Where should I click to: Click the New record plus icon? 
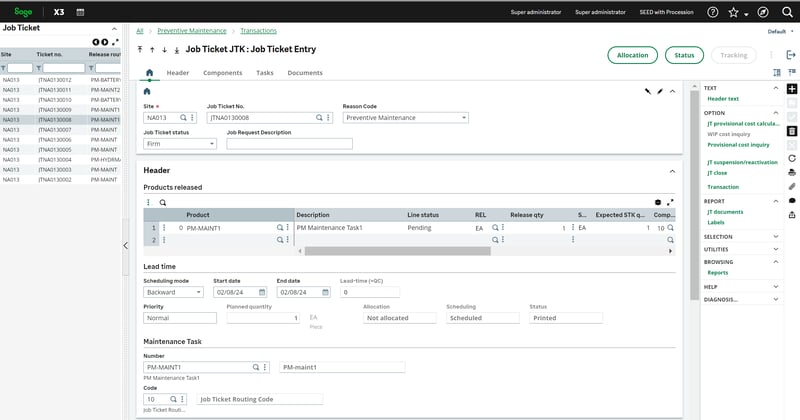tap(792, 88)
